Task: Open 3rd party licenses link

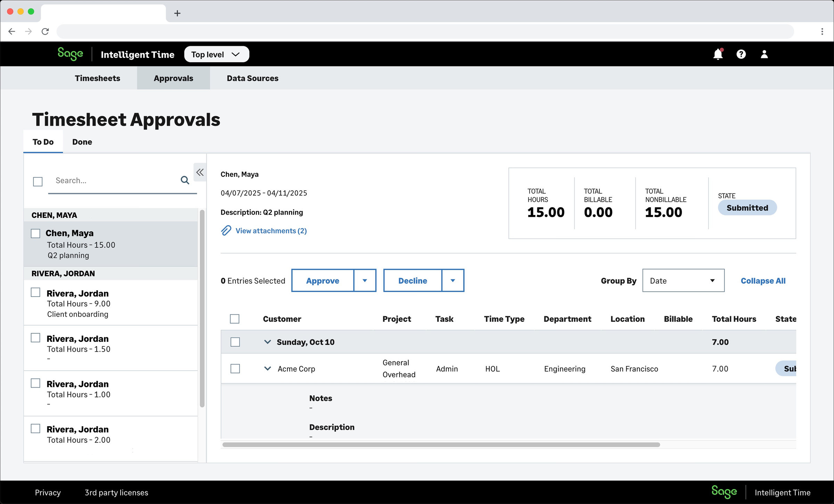Action: pos(116,493)
